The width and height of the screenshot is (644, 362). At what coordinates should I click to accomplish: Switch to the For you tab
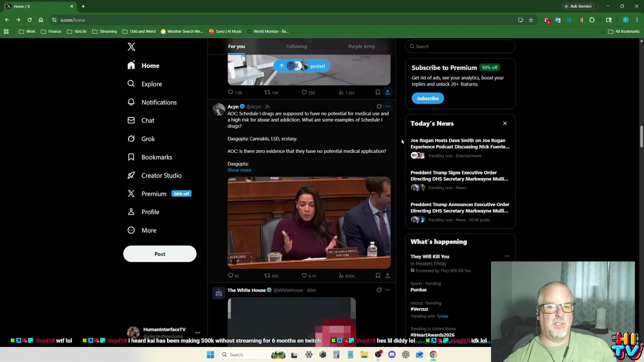(236, 46)
